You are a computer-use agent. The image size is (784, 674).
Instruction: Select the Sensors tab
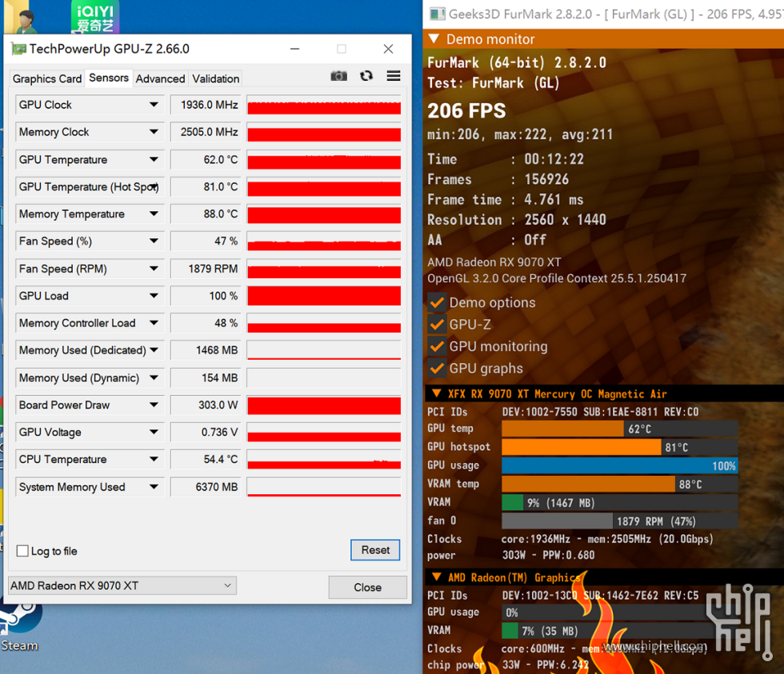109,78
